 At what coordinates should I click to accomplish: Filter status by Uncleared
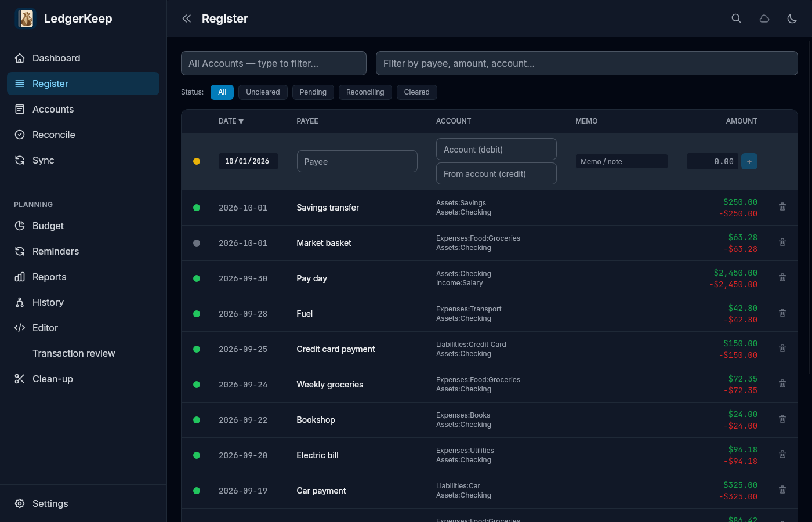coord(263,92)
